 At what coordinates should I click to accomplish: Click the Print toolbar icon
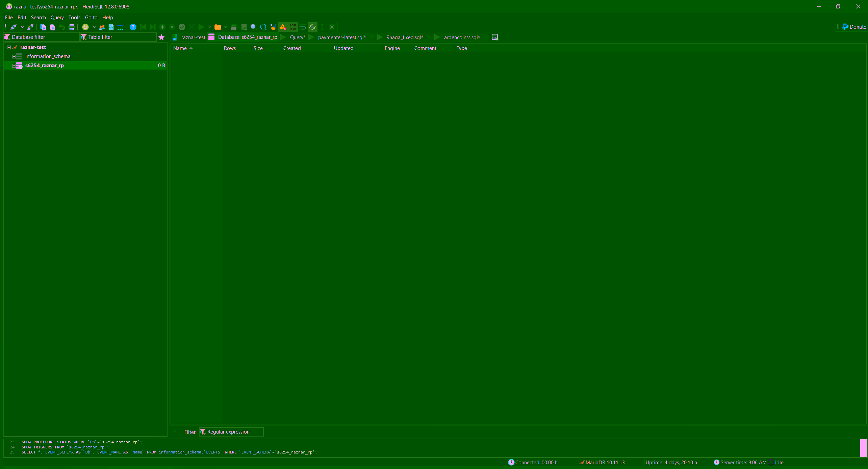tap(72, 27)
